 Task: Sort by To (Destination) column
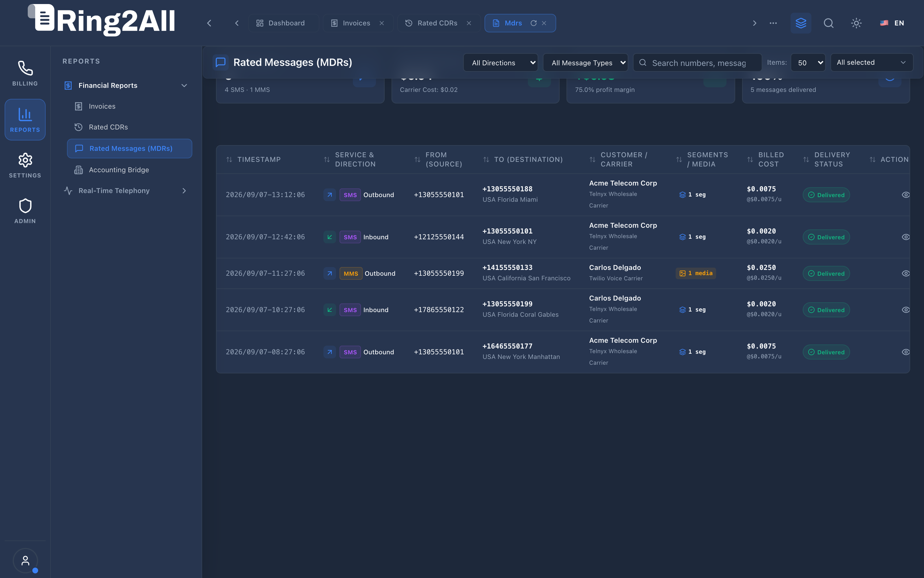(523, 160)
